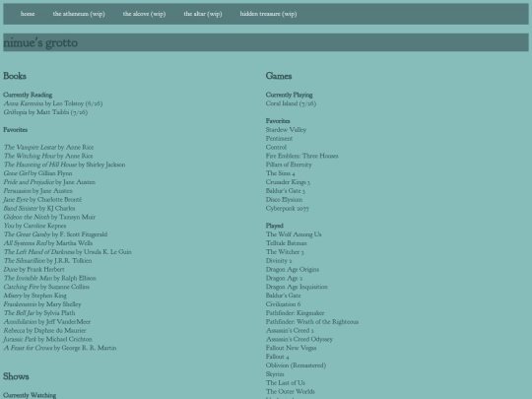532x399 pixels.
Task: Select Catching Fire by Suzanne Collins
Action: point(47,287)
